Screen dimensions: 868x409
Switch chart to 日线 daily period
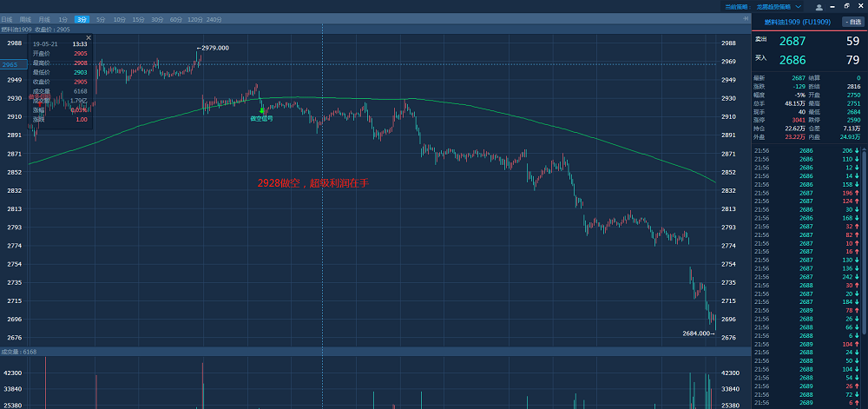coord(8,18)
